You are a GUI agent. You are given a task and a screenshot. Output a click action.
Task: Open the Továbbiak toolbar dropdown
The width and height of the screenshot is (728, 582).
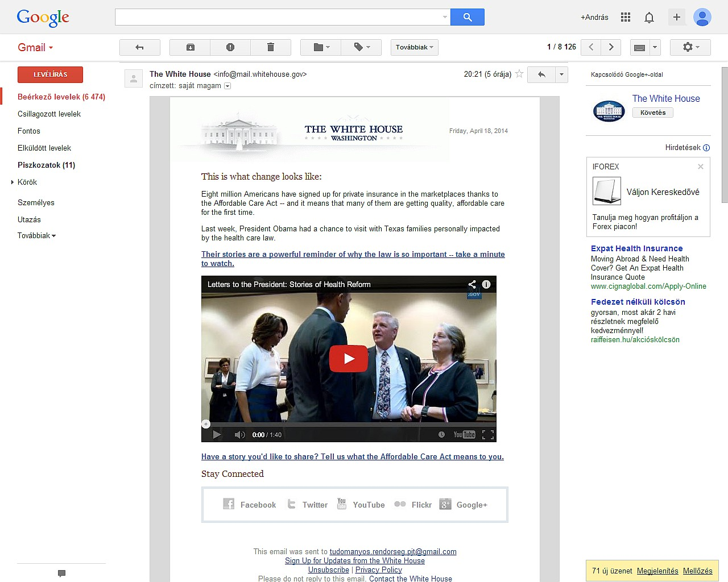click(x=415, y=47)
